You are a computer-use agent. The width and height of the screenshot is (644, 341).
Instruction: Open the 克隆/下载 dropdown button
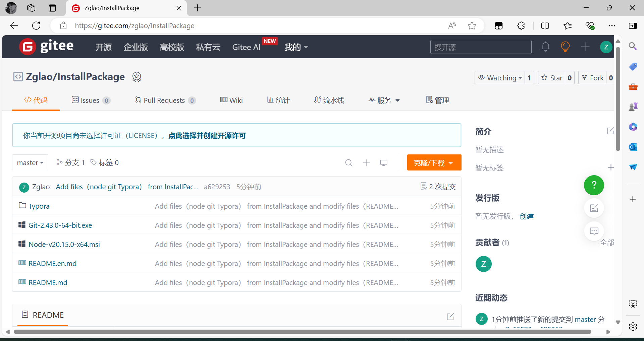click(x=434, y=163)
